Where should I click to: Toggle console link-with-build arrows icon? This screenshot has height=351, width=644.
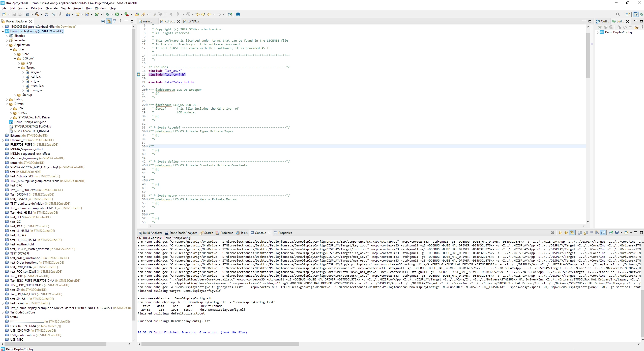572,233
